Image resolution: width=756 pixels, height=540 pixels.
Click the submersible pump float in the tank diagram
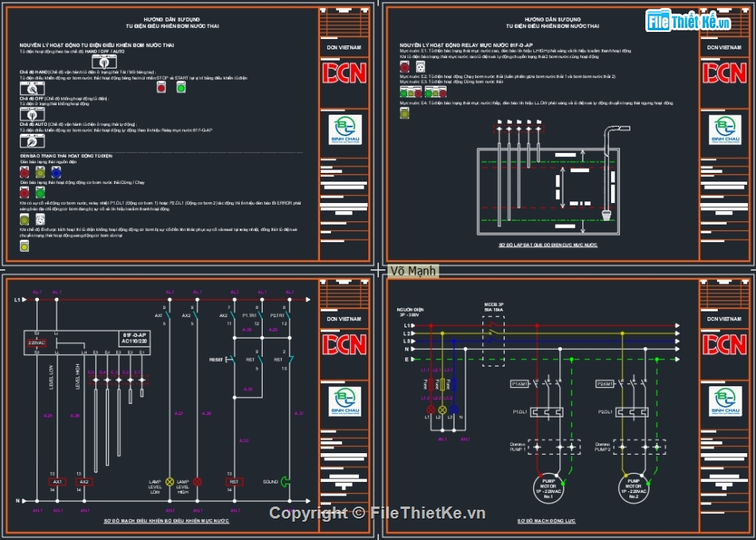tap(607, 215)
